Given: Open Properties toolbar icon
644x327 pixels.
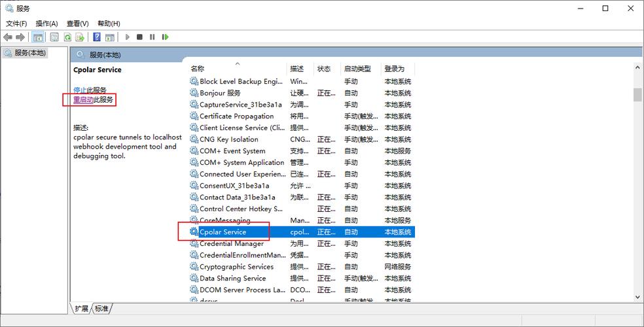Looking at the screenshot, I should coord(54,37).
